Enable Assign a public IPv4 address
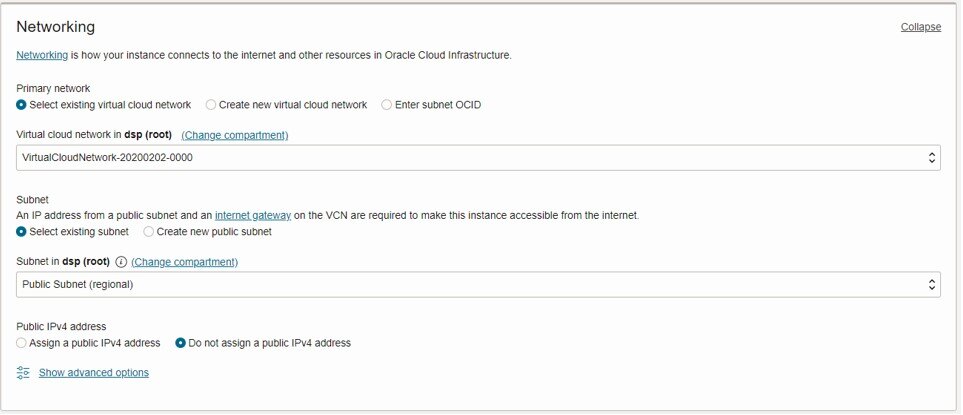963x415 pixels. 21,343
